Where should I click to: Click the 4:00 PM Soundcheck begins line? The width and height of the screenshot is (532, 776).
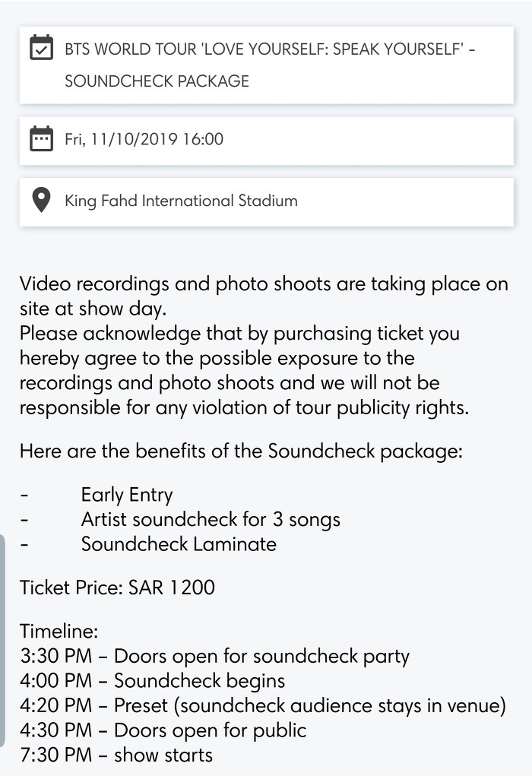(x=153, y=681)
